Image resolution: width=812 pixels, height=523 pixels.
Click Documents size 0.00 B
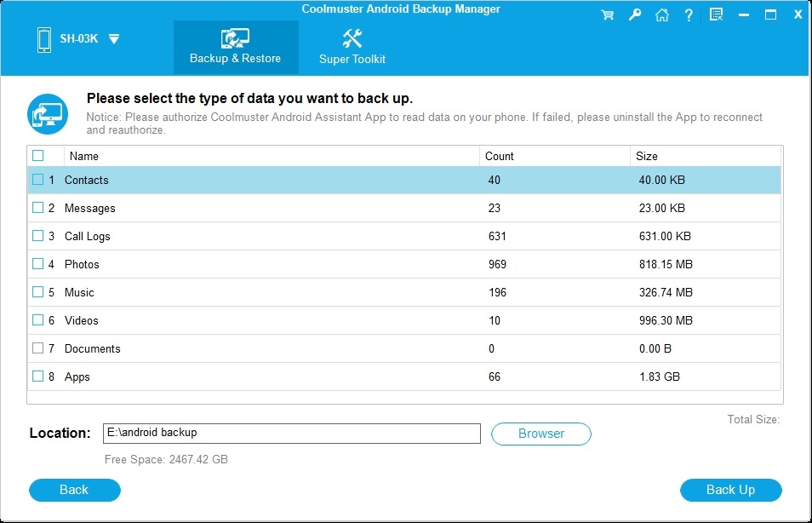point(655,348)
